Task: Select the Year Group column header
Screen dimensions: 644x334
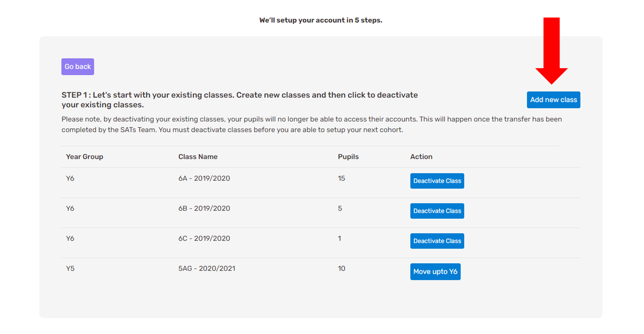Action: [x=85, y=157]
